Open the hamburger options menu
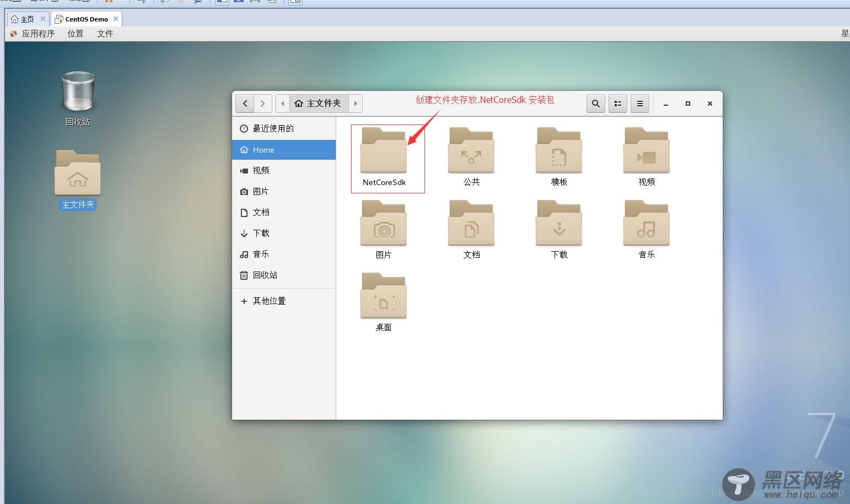This screenshot has width=850, height=504. 640,103
